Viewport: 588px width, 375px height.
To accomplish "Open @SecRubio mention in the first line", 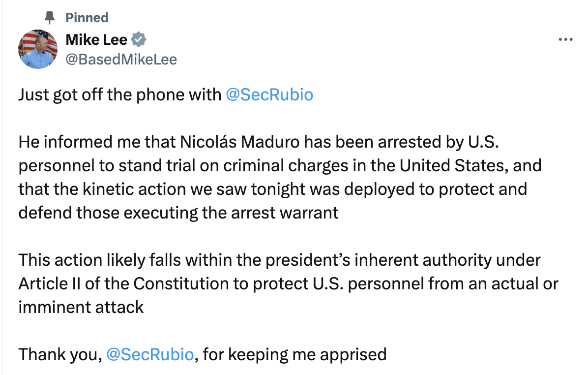I will point(269,94).
